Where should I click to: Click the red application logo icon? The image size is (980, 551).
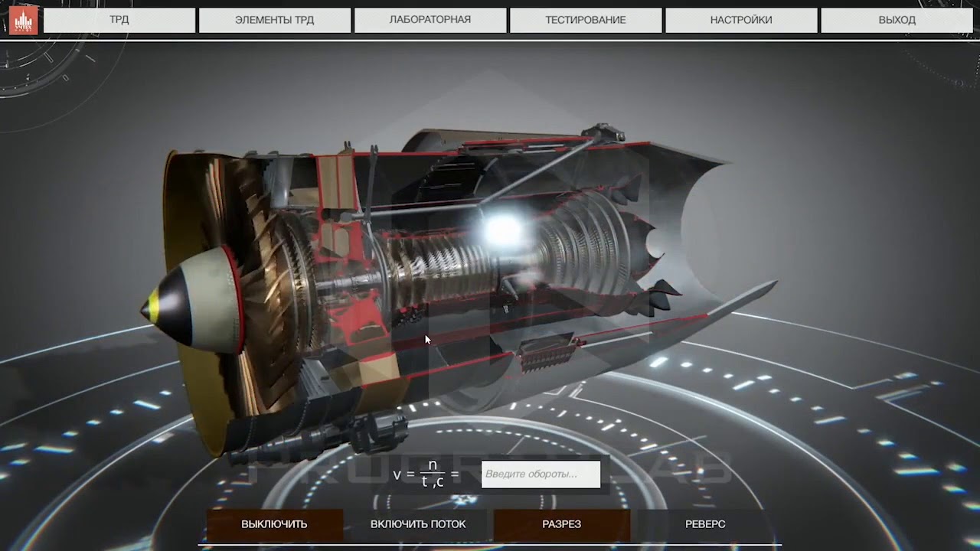tap(23, 21)
